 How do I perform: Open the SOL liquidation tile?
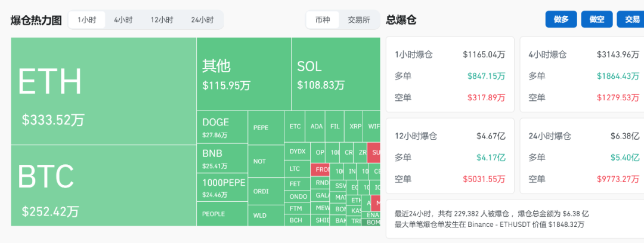(x=336, y=74)
